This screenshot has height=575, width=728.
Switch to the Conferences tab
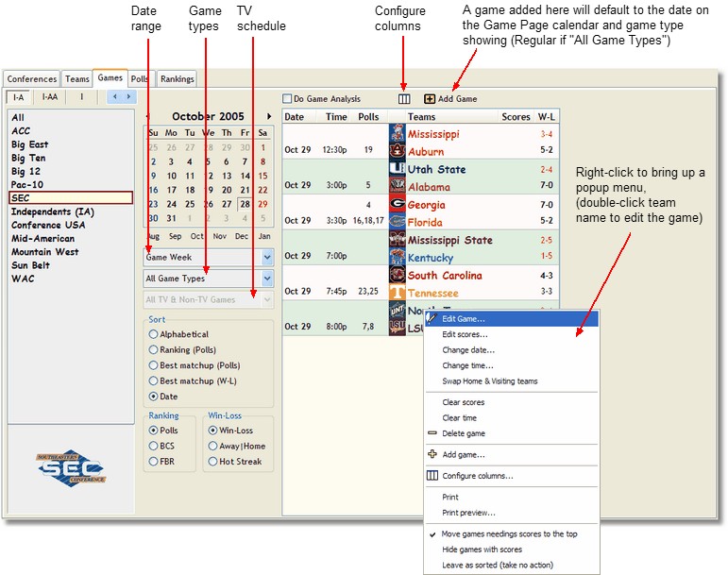(x=31, y=79)
